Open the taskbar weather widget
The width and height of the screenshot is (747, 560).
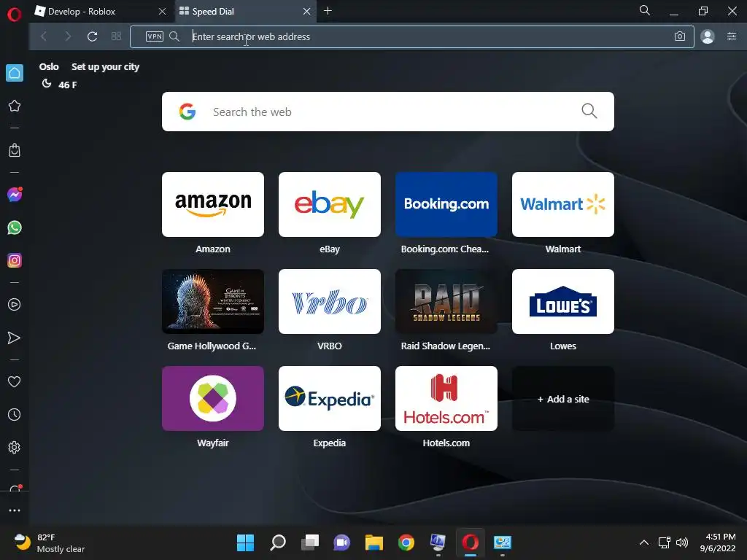(x=49, y=542)
